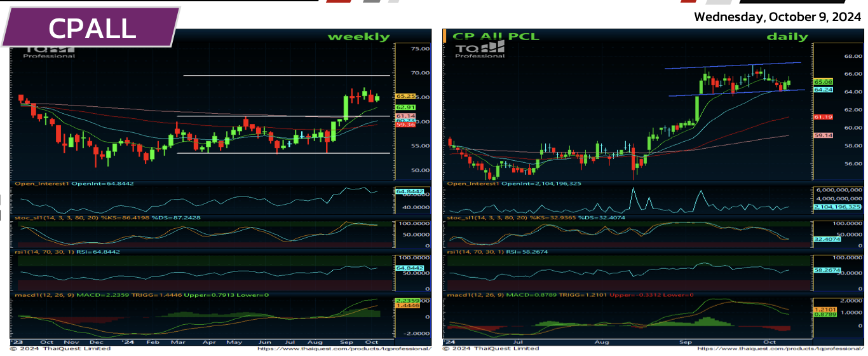Click the weekly 'RSI=64.8442' indicator label
Viewport: 868px width, 356px height.
(69, 252)
